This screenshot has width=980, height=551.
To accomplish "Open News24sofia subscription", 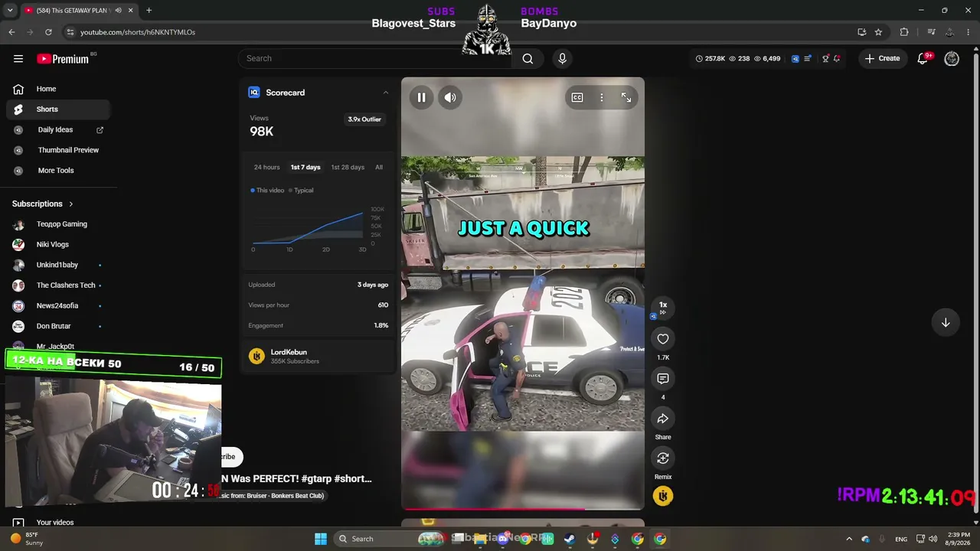I will (x=58, y=305).
